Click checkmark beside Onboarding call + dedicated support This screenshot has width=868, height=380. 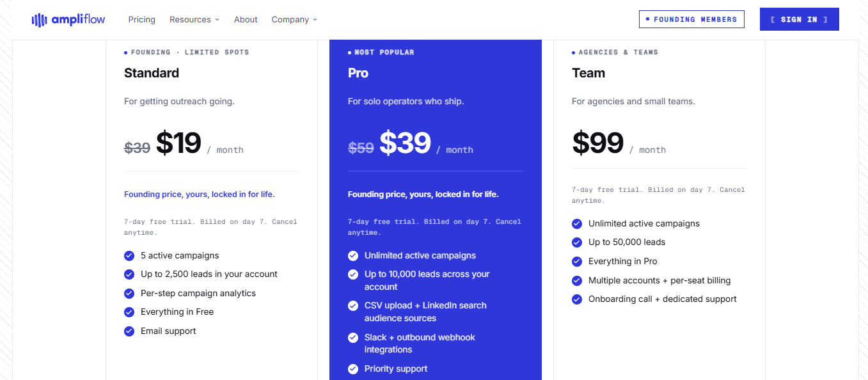click(x=577, y=299)
